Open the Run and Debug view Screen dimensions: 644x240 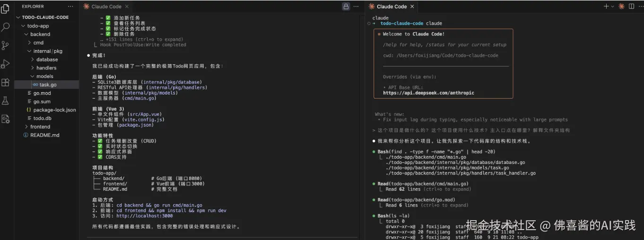coord(6,64)
